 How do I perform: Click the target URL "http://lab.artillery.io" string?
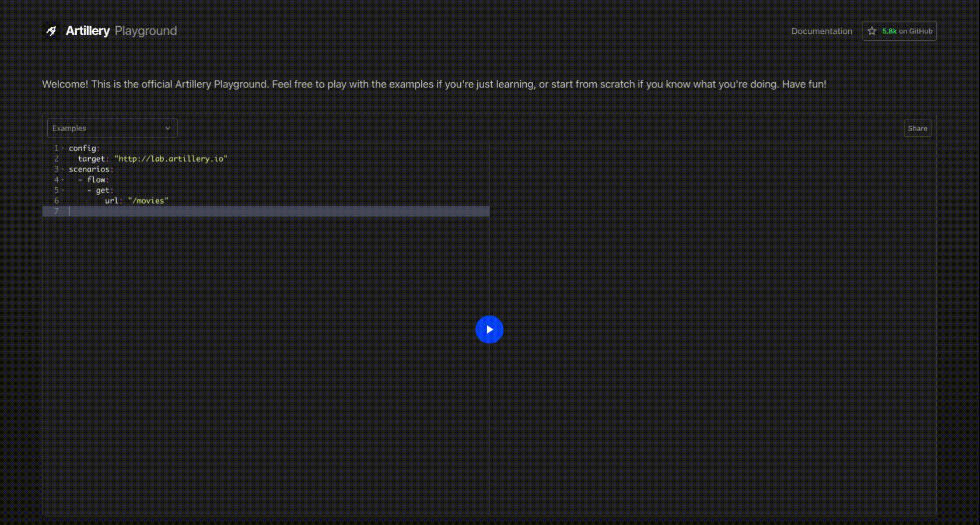coord(171,159)
